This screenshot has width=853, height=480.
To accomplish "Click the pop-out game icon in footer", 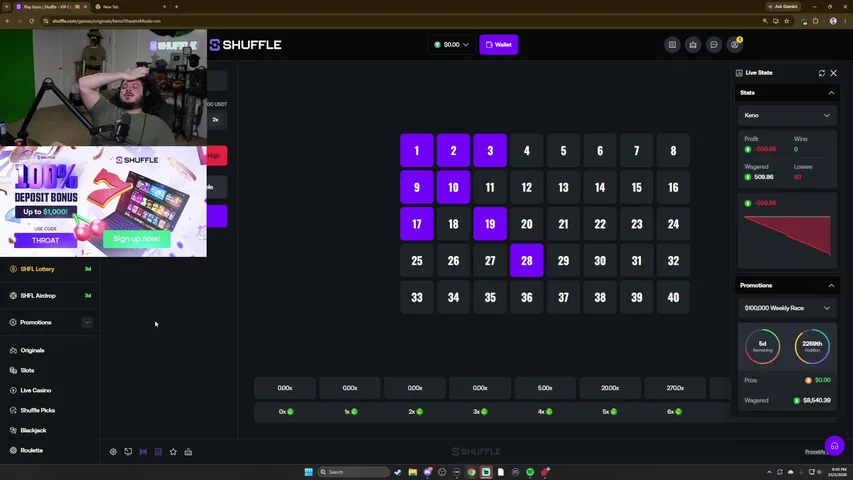I will (128, 452).
